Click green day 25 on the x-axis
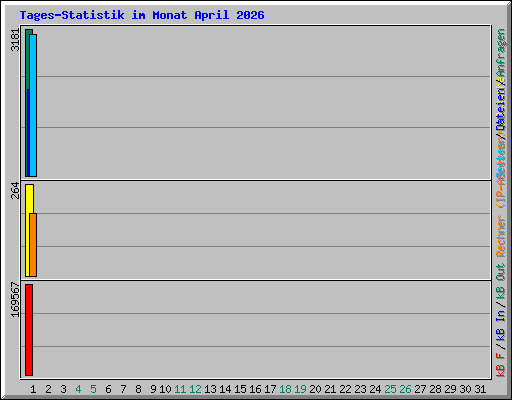Image resolution: width=512 pixels, height=400 pixels. click(390, 389)
